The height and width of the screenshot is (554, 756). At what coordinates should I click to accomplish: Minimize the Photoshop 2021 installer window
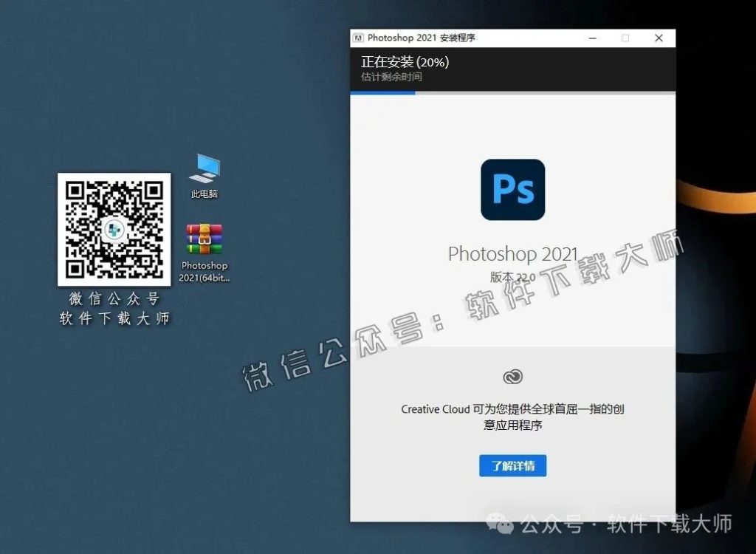tap(591, 38)
